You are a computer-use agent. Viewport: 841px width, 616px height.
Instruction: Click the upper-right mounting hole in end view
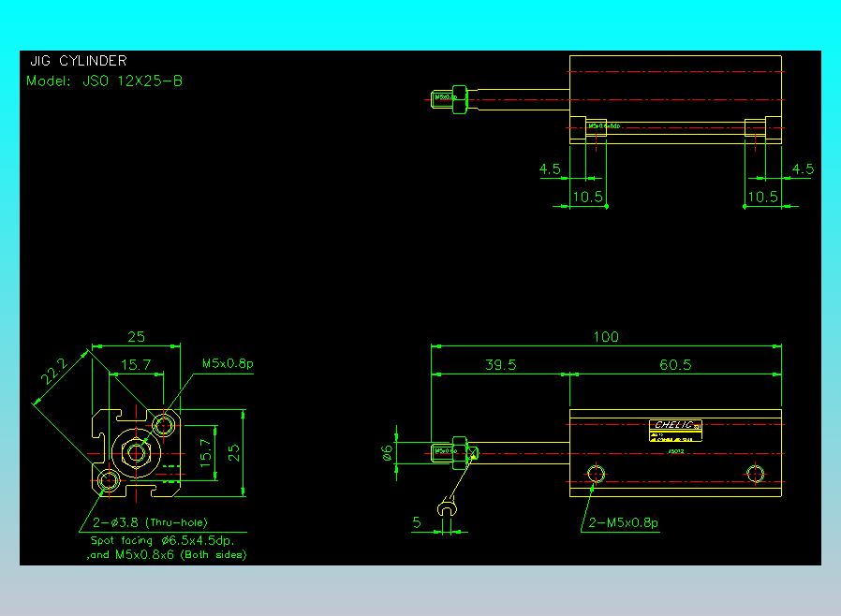(x=166, y=427)
